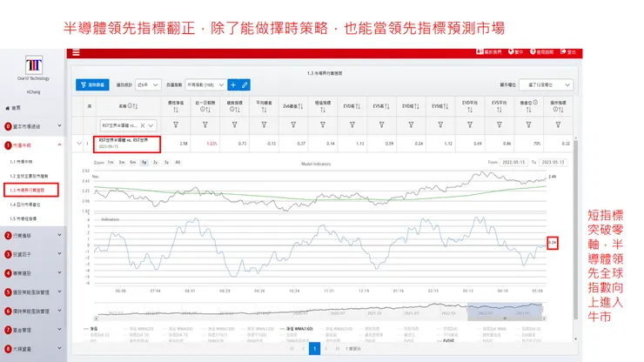Viewport: 644px width, 362px height.
Task: Open filter funnel above value 3.58
Action: 176,125
